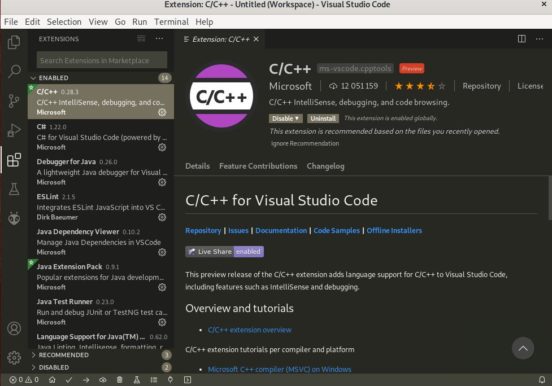Open C/C++ extension overview link
The width and height of the screenshot is (552, 386).
coord(250,330)
